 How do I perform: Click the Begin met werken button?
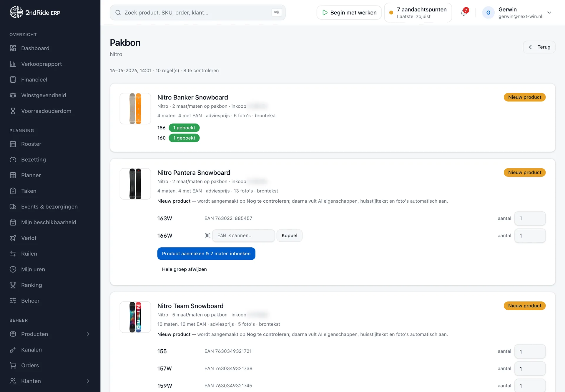pos(349,13)
